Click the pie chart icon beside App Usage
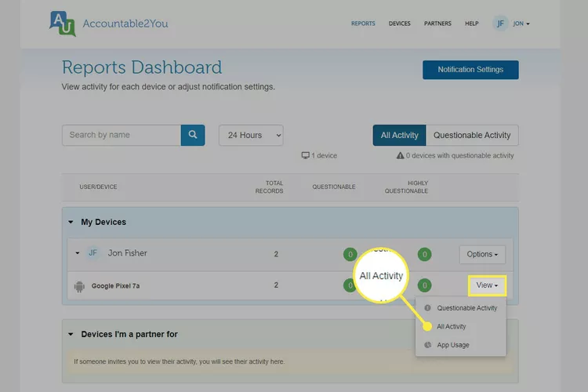588x392 pixels. (427, 345)
